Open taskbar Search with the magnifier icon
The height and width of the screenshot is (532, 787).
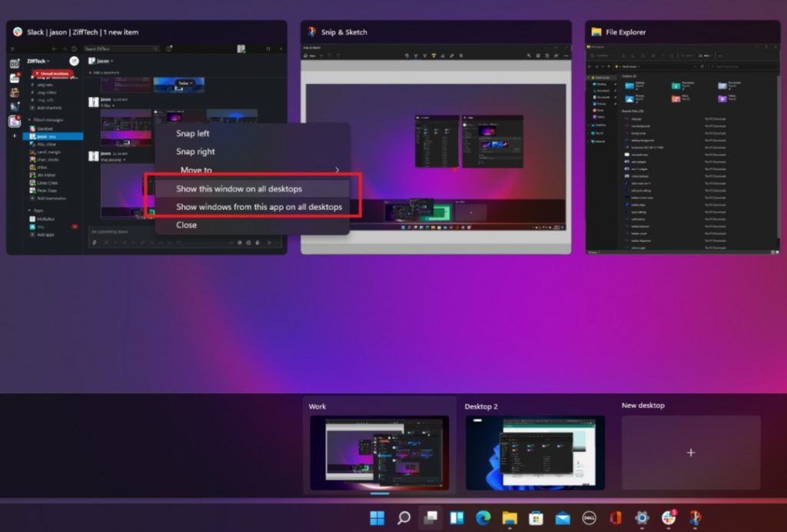tap(403, 518)
